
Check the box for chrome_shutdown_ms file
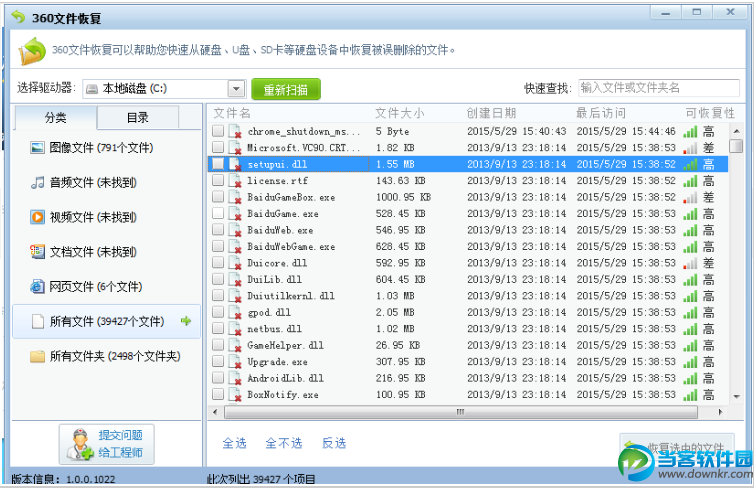(218, 131)
